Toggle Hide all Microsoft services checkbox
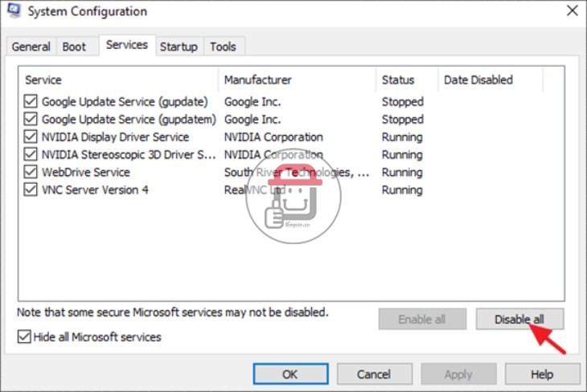This screenshot has height=392, width=587. pos(24,337)
